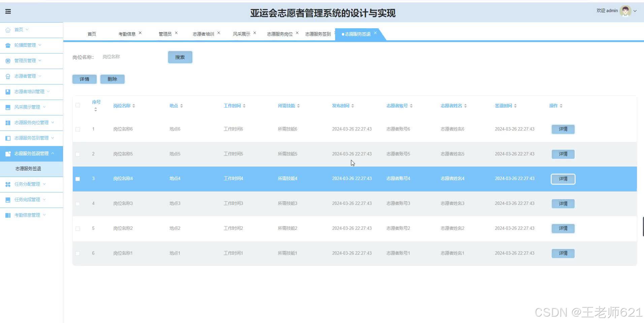644x323 pixels.
Task: Close the 风采展示 tab
Action: coord(255,33)
